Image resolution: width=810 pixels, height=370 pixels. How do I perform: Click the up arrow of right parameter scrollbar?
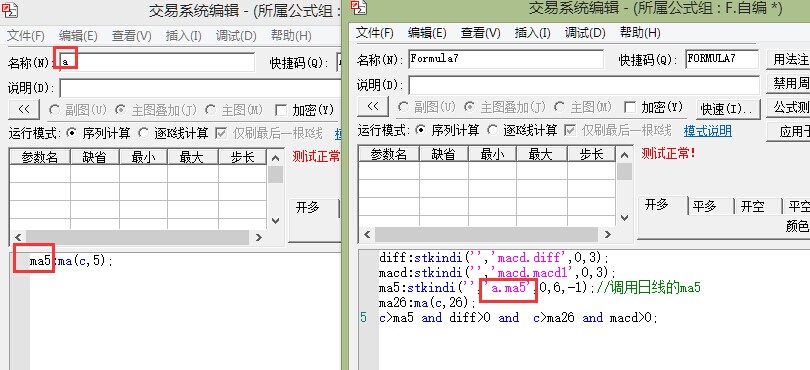pyautogui.click(x=625, y=156)
